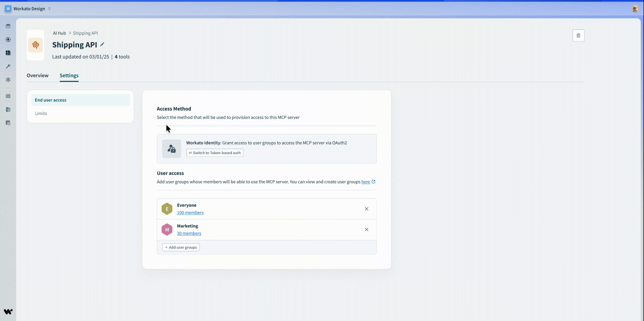
Task: Open the Limits settings section
Action: tap(80, 113)
